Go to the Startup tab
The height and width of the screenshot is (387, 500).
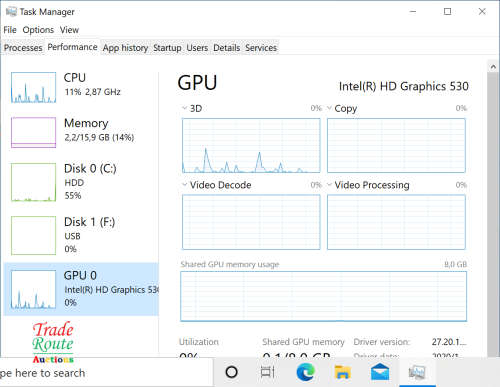167,48
